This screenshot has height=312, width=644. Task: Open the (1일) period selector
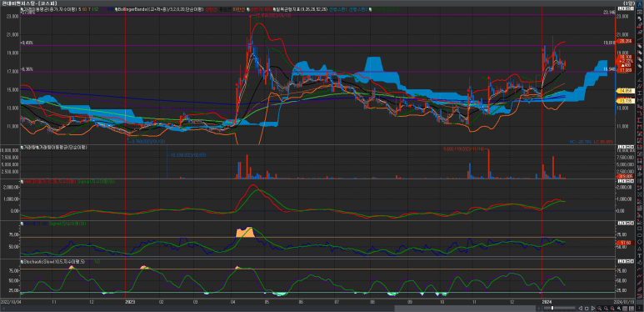630,3
